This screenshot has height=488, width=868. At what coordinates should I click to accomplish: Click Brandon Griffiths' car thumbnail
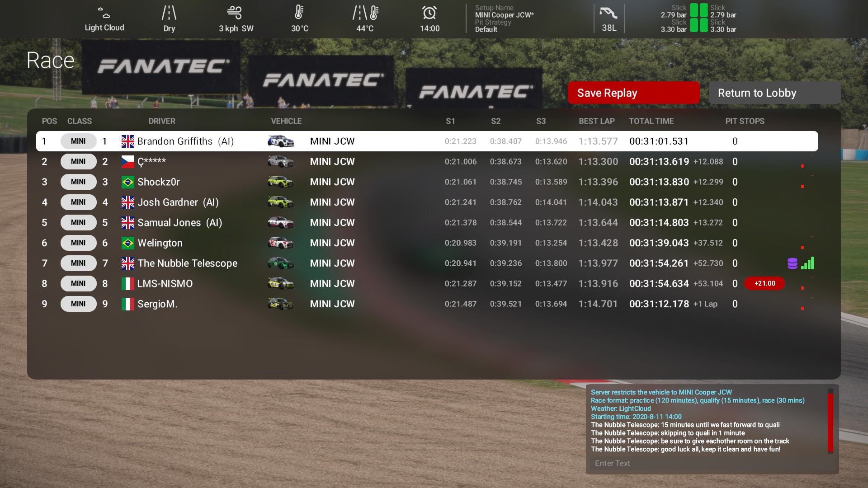(x=281, y=141)
